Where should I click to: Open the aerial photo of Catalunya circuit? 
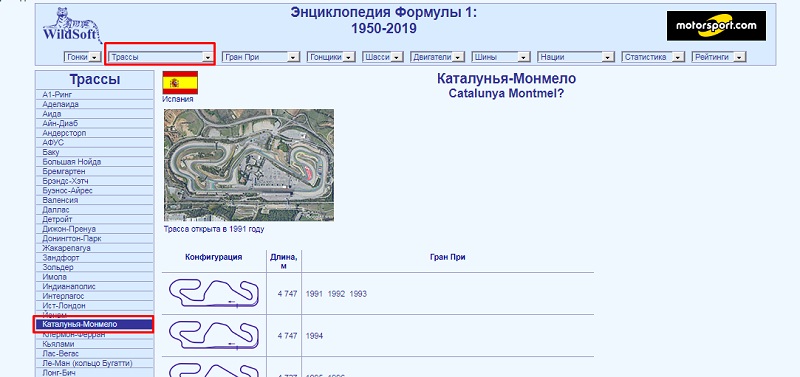click(249, 165)
